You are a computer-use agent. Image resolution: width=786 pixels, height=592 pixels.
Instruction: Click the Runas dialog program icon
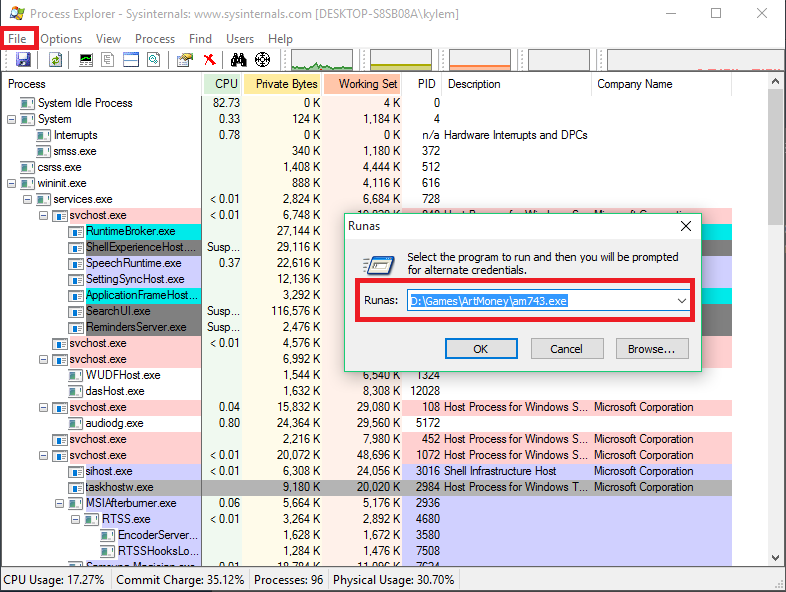click(x=378, y=264)
